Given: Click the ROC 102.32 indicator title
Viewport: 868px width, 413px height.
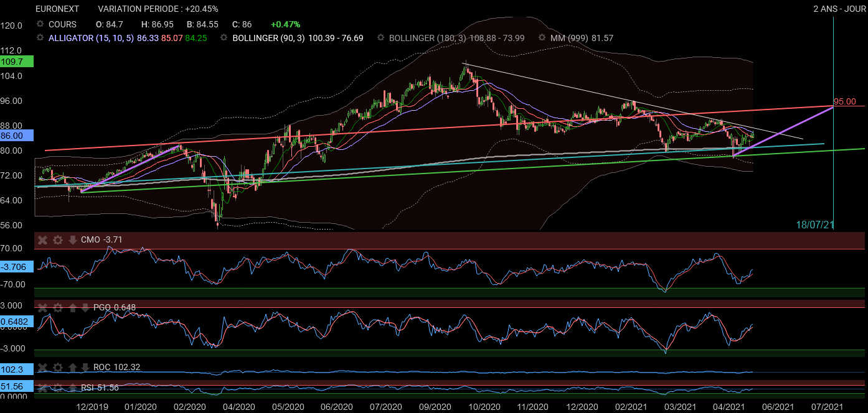Looking at the screenshot, I should (x=116, y=367).
